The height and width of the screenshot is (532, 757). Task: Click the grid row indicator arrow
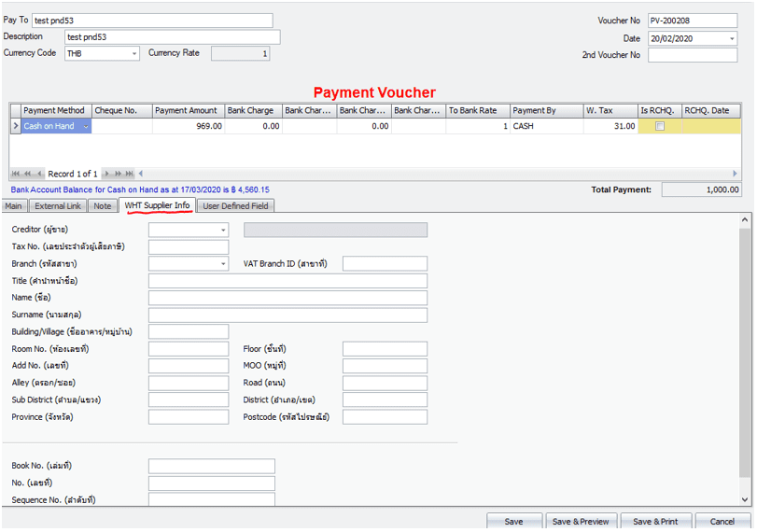click(x=15, y=126)
